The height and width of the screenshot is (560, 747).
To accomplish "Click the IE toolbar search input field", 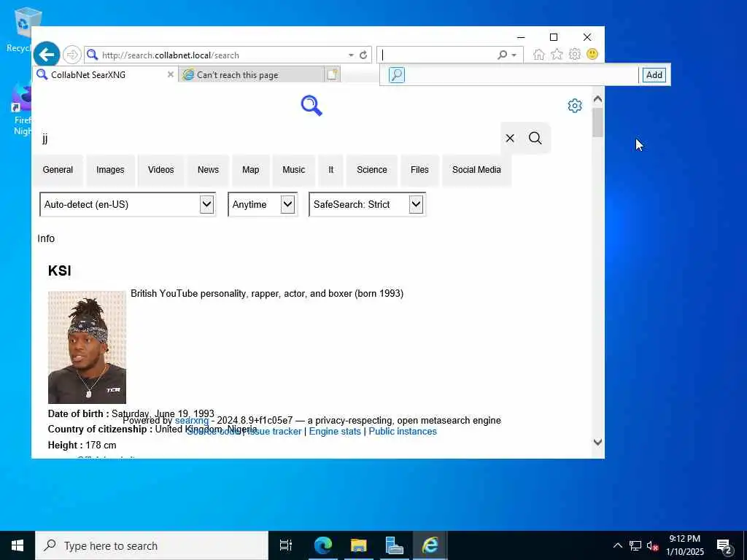I will point(438,55).
